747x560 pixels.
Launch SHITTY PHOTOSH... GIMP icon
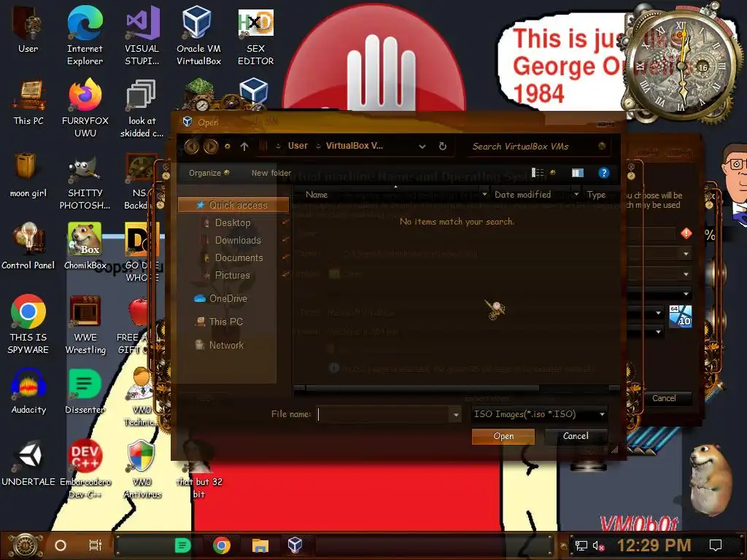85,181
